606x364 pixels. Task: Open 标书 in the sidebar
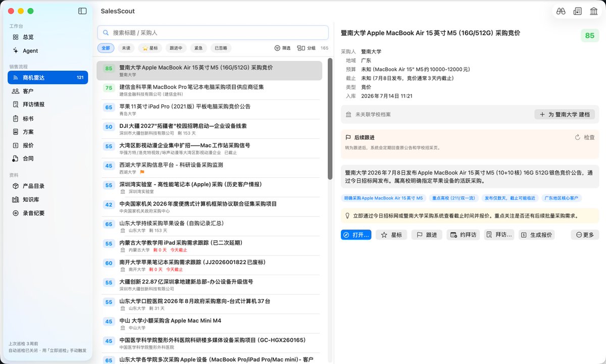pyautogui.click(x=48, y=119)
